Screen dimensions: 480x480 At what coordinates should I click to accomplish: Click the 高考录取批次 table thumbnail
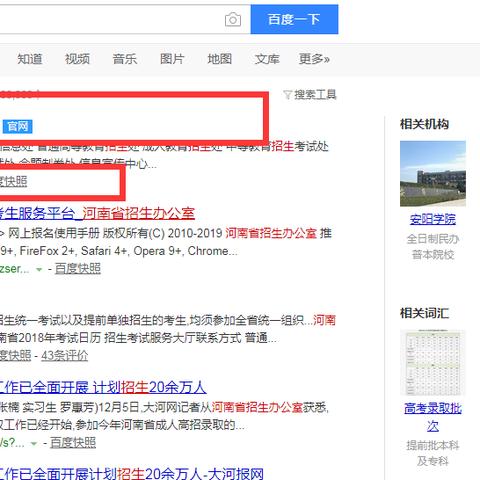pos(433,363)
